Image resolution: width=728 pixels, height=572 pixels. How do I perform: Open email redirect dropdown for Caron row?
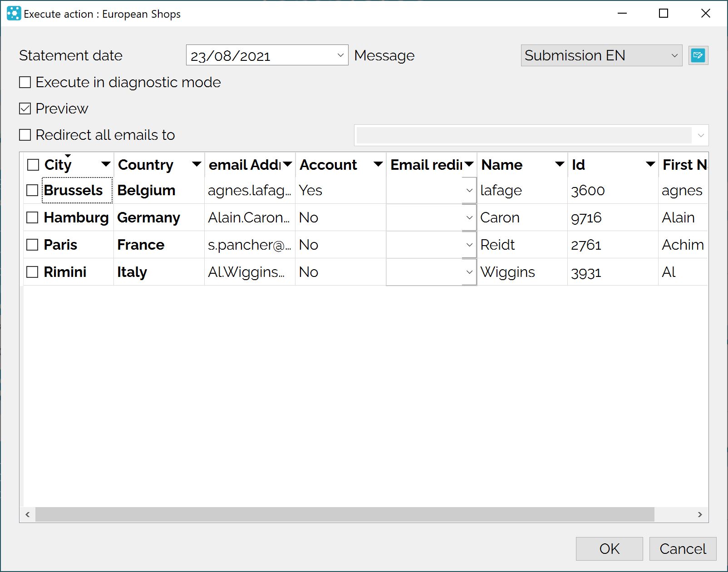pos(469,217)
